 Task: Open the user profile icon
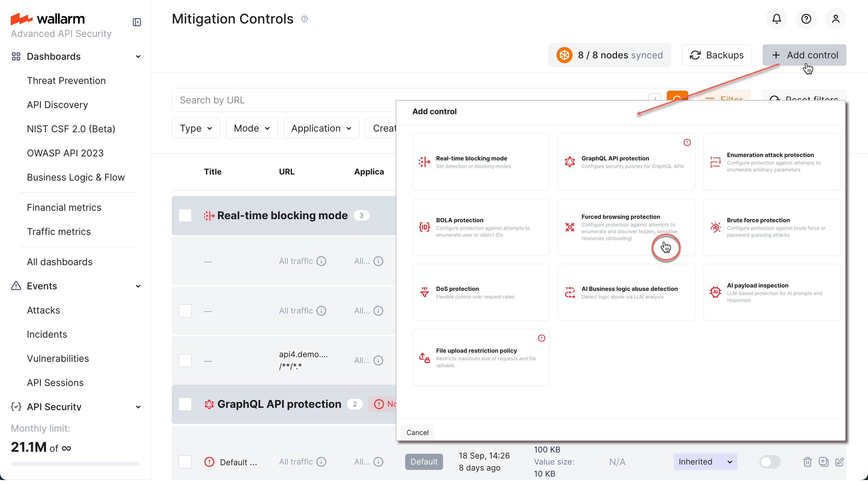pyautogui.click(x=836, y=18)
